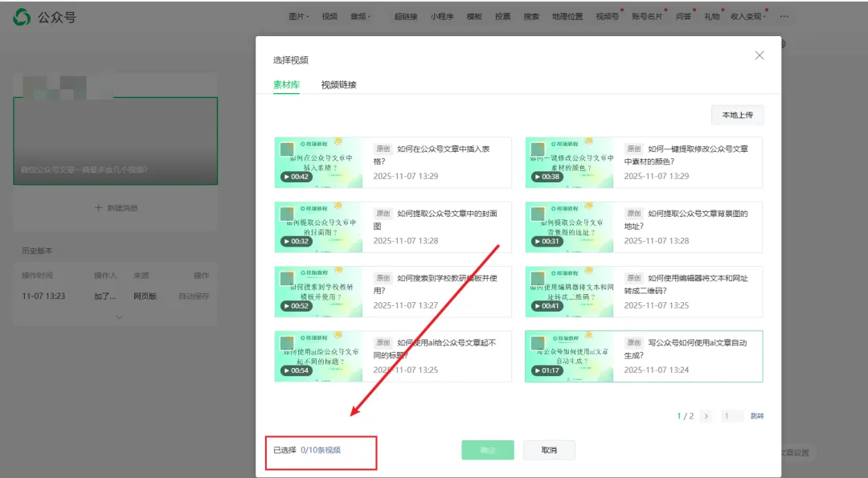Select the 素材库 tab
The height and width of the screenshot is (478, 868).
tap(285, 84)
